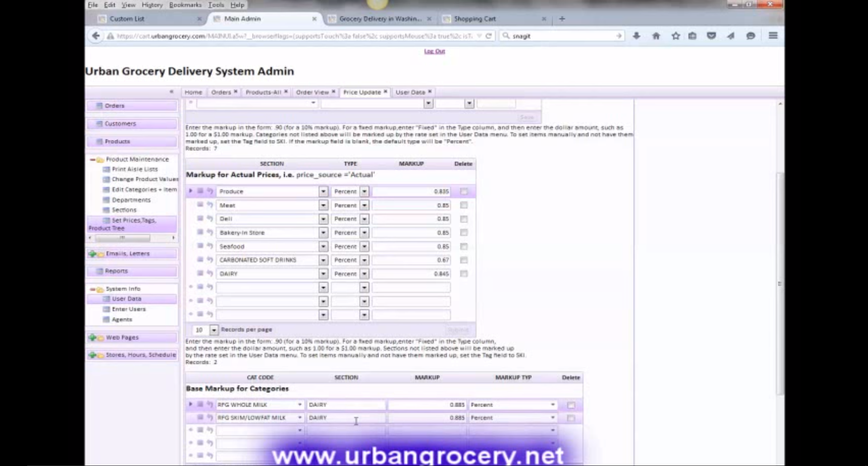Expand the Emails, Letters folder
Viewport: 868px width, 466px height.
(x=92, y=254)
